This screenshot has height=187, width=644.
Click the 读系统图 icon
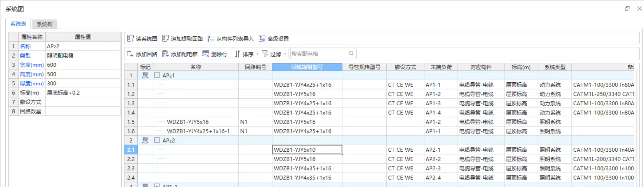point(130,38)
